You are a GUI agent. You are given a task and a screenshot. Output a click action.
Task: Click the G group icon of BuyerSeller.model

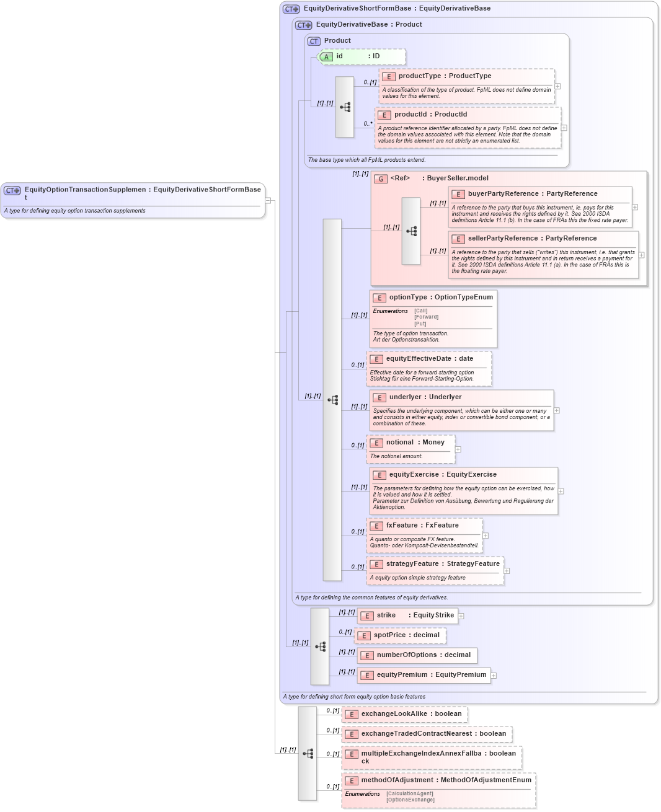381,179
